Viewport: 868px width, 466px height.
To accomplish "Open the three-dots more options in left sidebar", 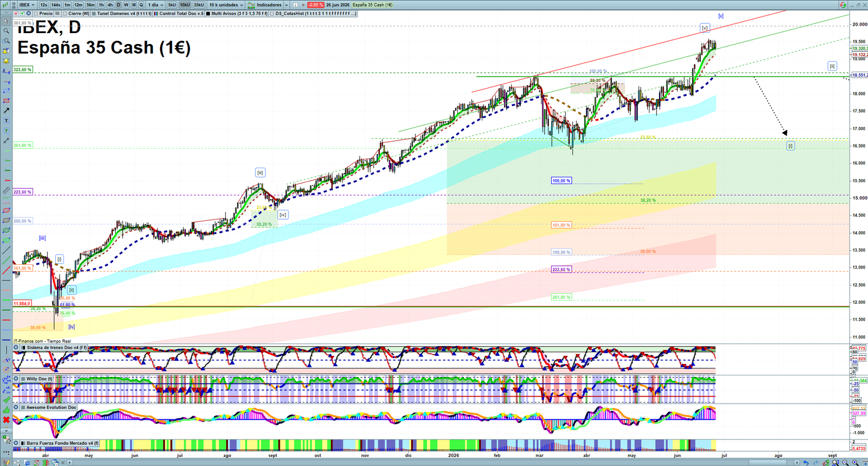I will point(7,452).
